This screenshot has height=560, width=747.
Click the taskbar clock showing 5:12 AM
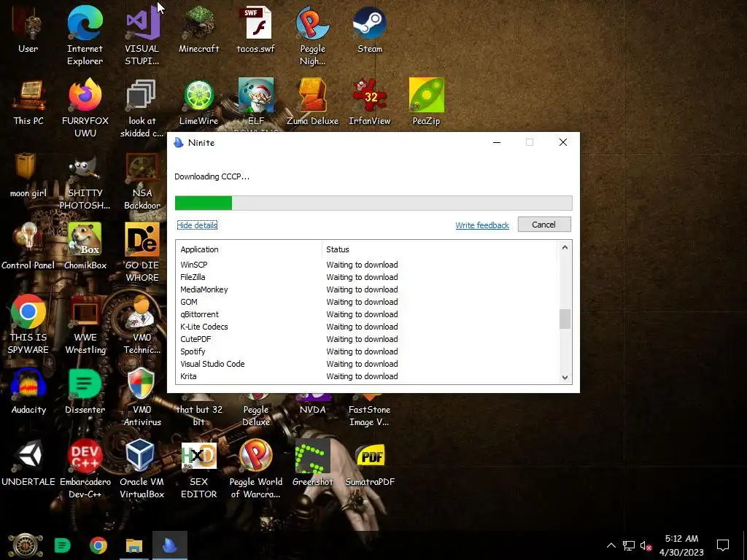click(681, 545)
